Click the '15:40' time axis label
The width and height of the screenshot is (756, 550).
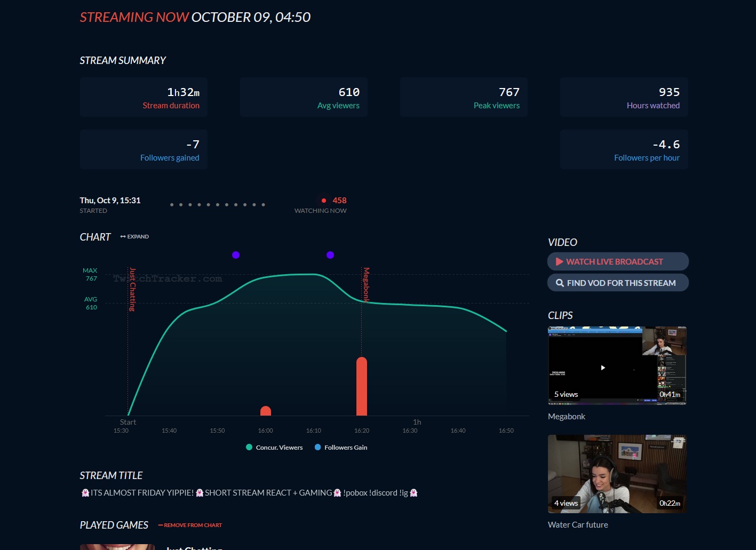(169, 431)
